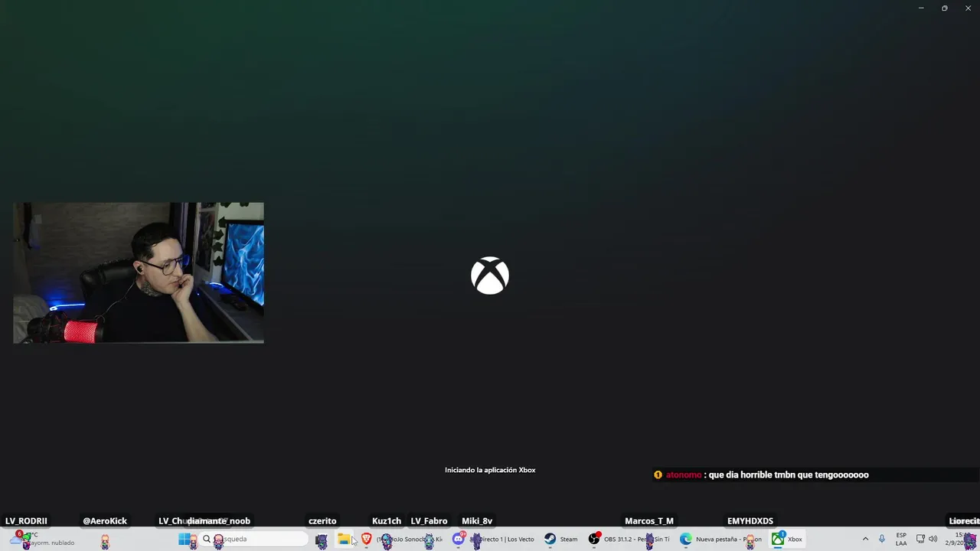This screenshot has width=980, height=551.
Task: Click the microphone icon in the system tray
Action: point(882,540)
